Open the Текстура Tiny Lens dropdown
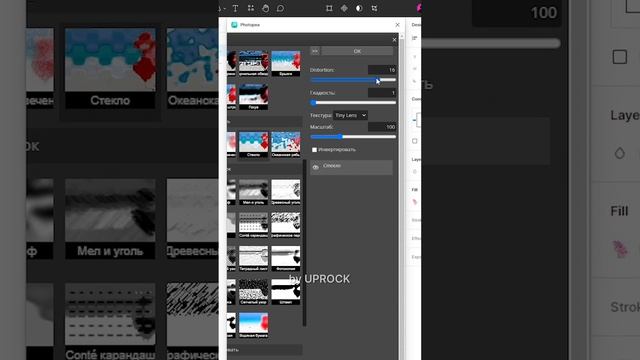This screenshot has height=360, width=640. tap(351, 116)
